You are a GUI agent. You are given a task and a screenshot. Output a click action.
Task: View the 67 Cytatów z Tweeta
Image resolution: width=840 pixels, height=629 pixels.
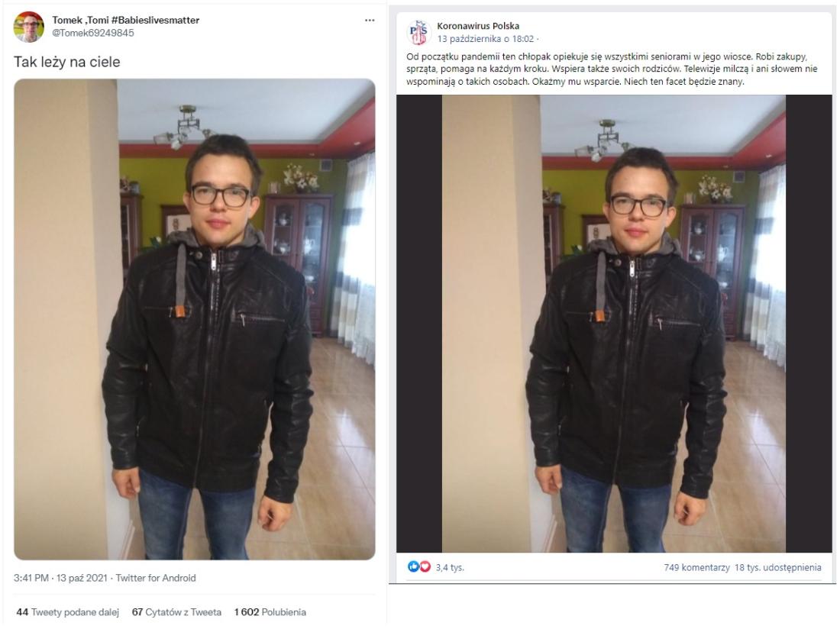tap(176, 612)
